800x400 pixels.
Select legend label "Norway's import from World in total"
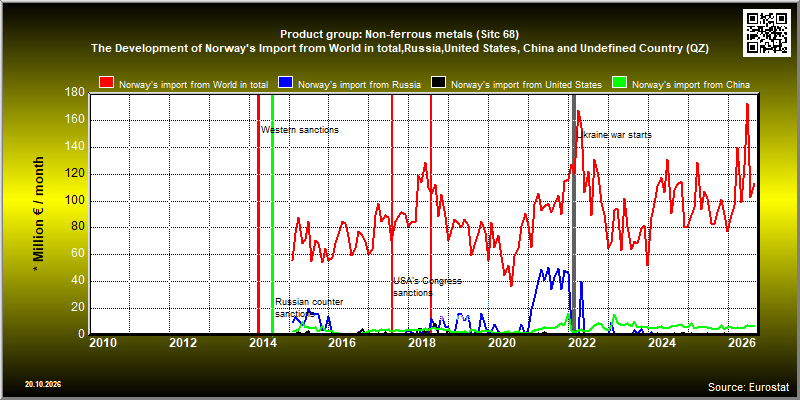193,85
